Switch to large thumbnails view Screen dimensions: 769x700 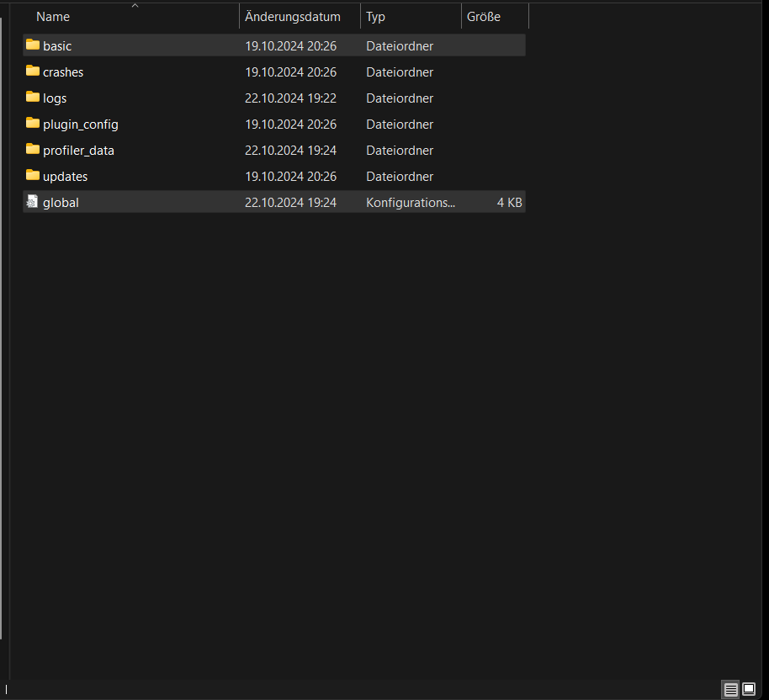pos(749,689)
